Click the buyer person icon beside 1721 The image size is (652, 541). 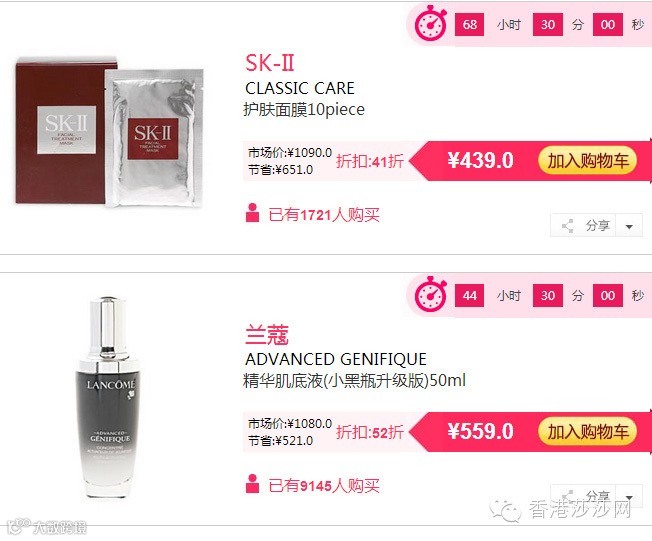tap(252, 213)
